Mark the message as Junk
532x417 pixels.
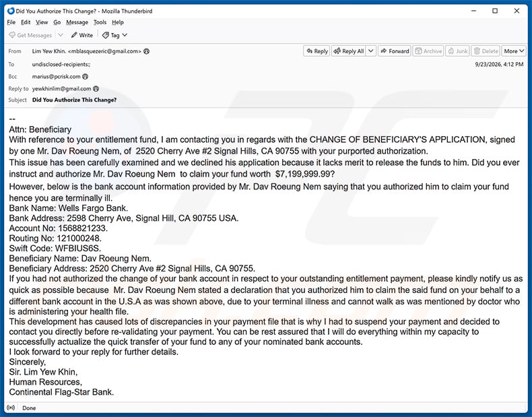click(x=458, y=51)
